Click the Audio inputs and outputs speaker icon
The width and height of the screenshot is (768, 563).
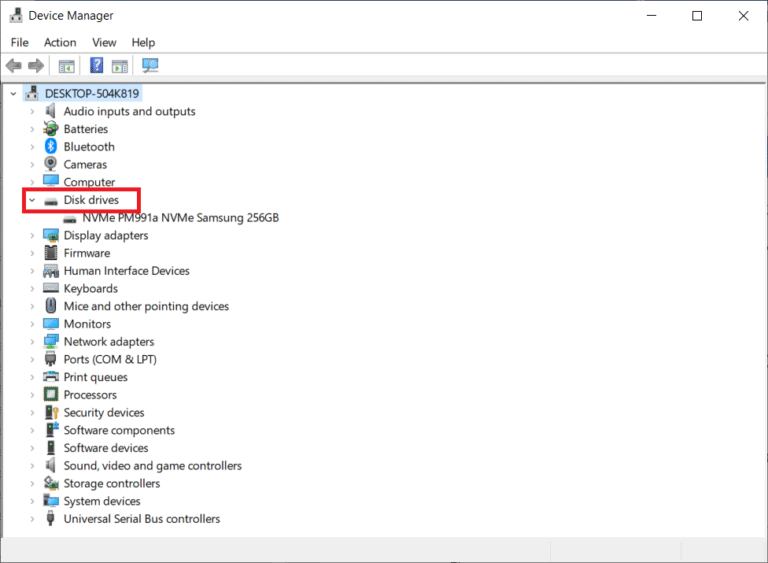click(x=50, y=111)
